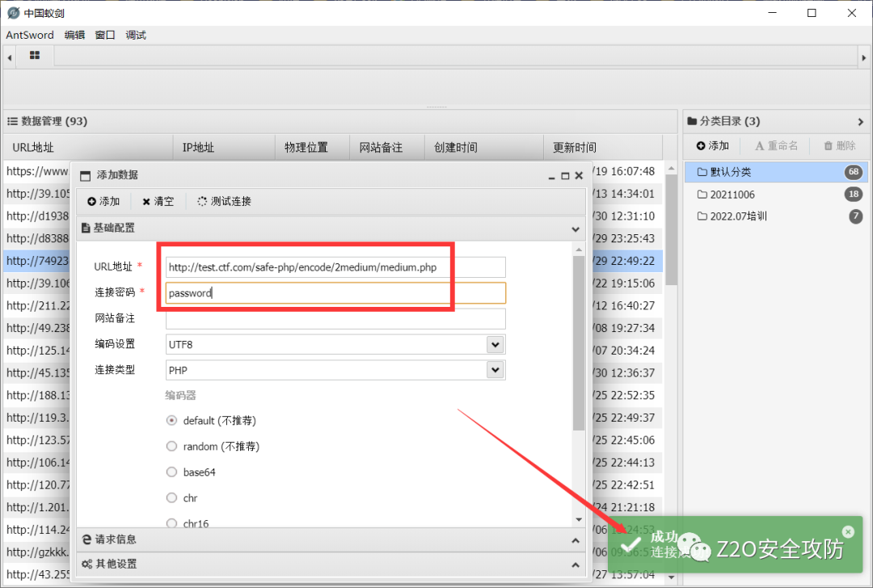Select the http://gzkkk. data row
The width and height of the screenshot is (873, 588).
point(38,552)
